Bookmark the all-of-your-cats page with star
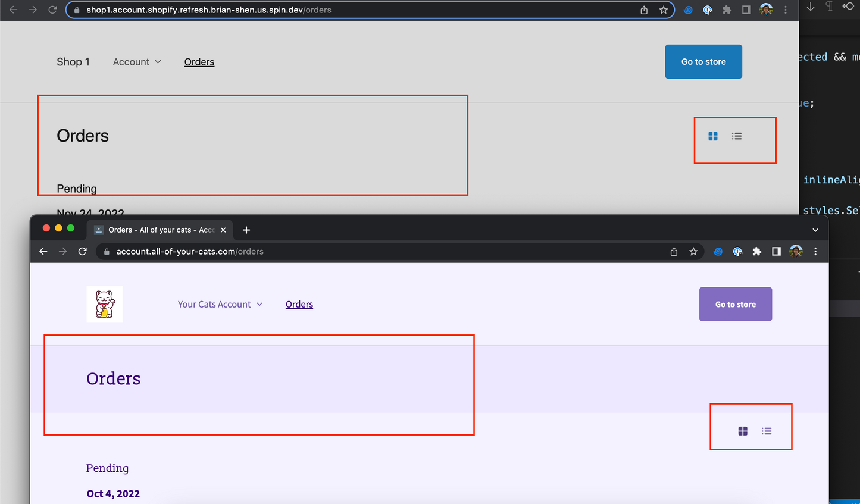The height and width of the screenshot is (504, 860). (693, 252)
